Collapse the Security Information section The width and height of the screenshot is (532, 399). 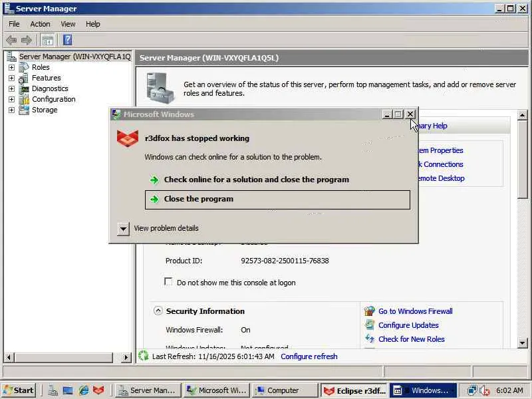[158, 311]
